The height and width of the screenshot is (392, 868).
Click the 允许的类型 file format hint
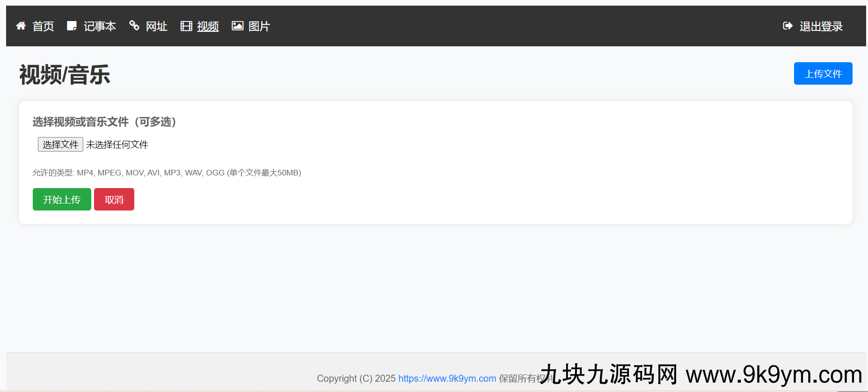pos(167,173)
